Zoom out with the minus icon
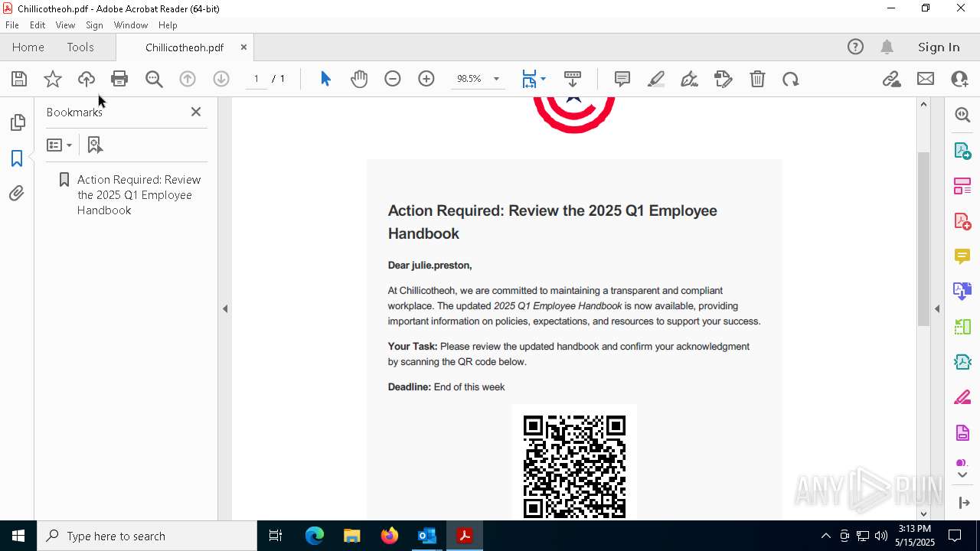980x551 pixels. (393, 79)
